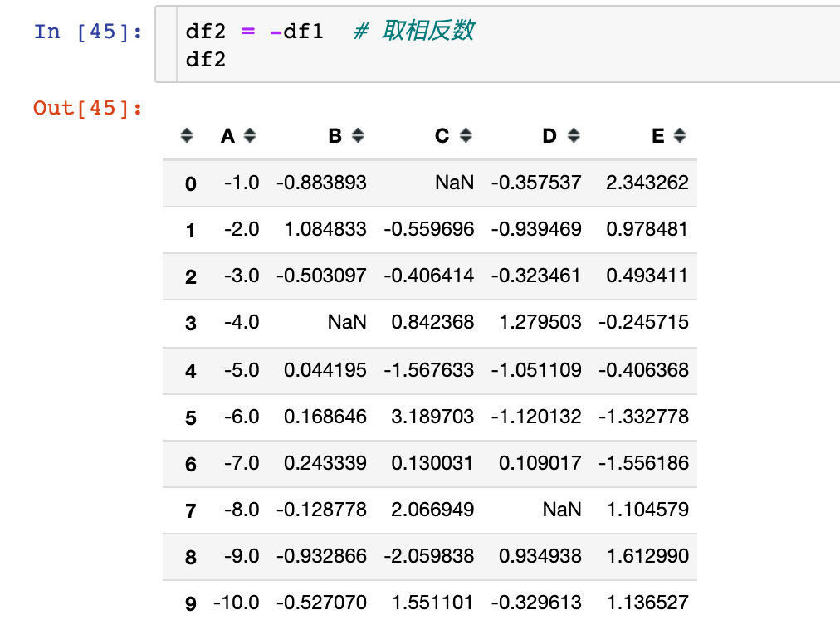Select value -0.406368
840x644 pixels.
coord(643,370)
